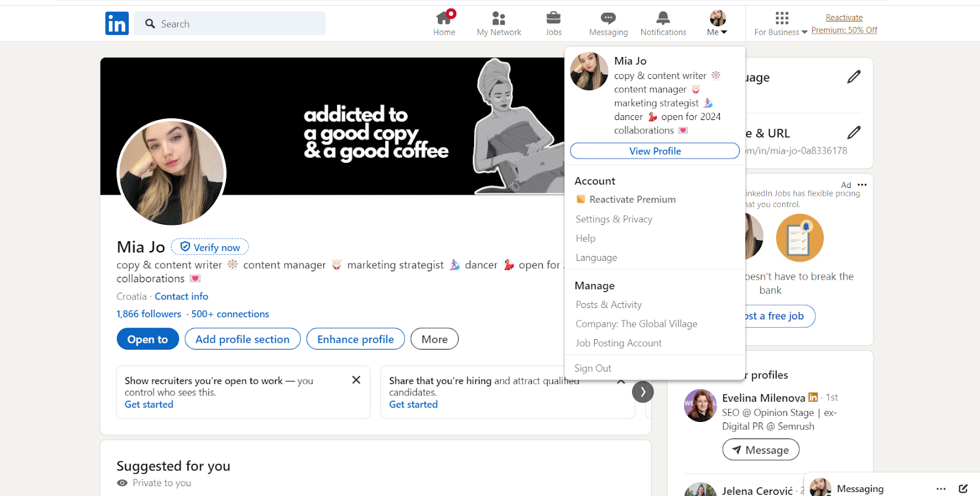Edit public profile & URL pencil icon

(x=854, y=132)
